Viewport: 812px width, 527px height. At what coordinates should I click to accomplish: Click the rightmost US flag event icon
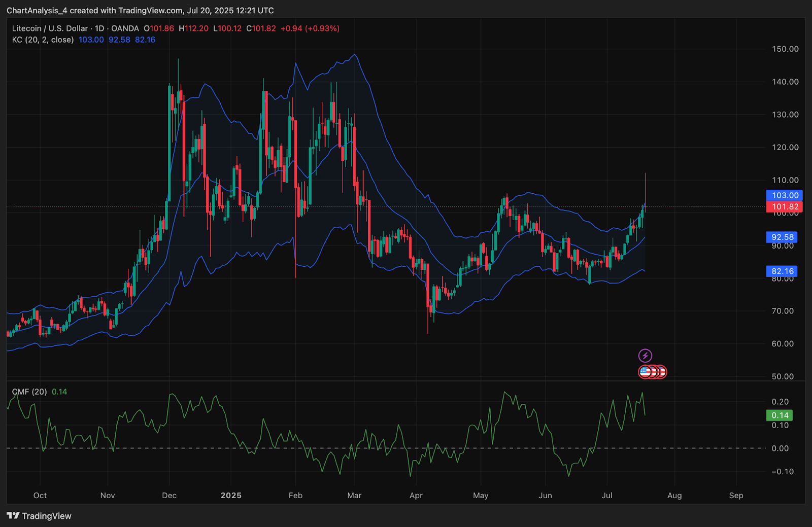661,372
